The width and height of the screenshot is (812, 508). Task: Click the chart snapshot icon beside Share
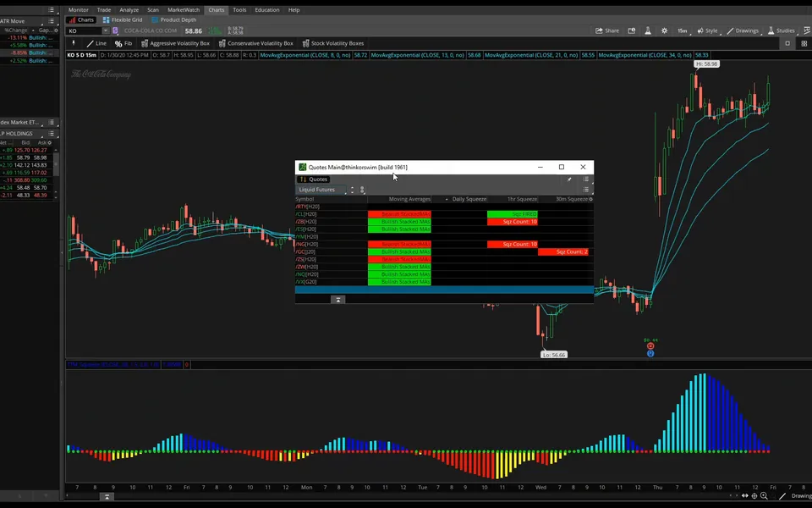click(x=632, y=30)
